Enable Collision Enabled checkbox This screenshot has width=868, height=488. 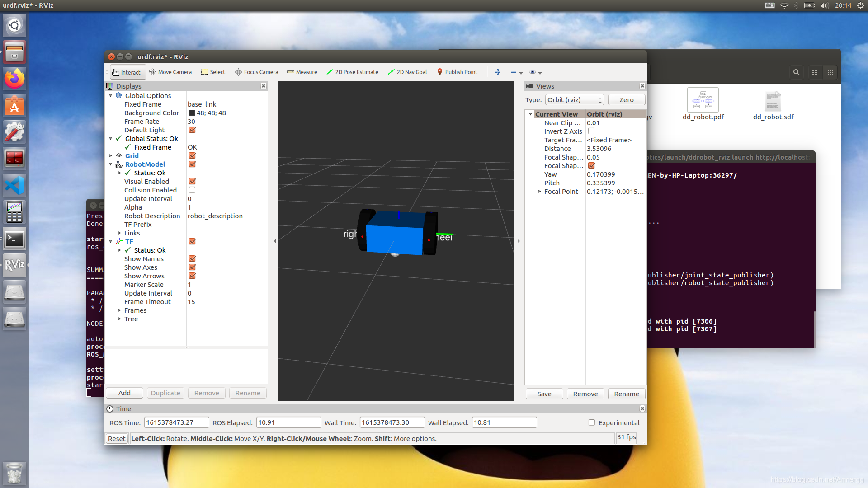pos(192,190)
